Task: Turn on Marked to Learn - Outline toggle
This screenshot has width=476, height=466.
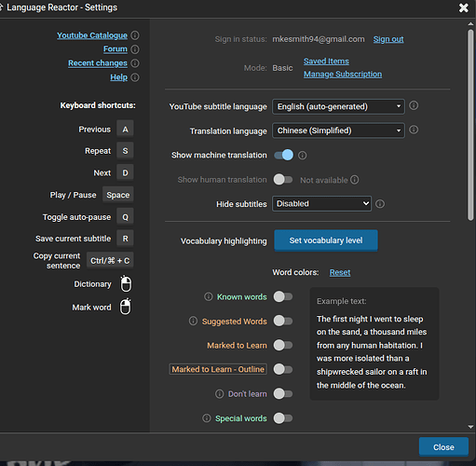Action: pos(283,369)
